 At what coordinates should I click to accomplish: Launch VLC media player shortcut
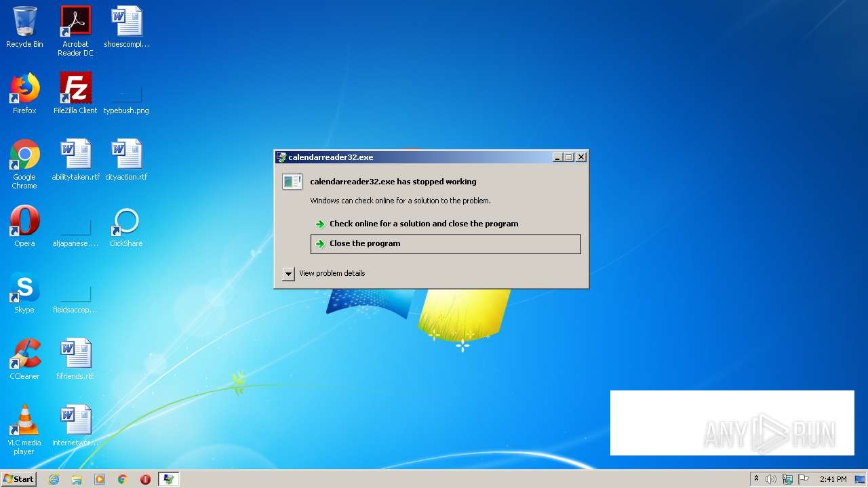point(24,430)
